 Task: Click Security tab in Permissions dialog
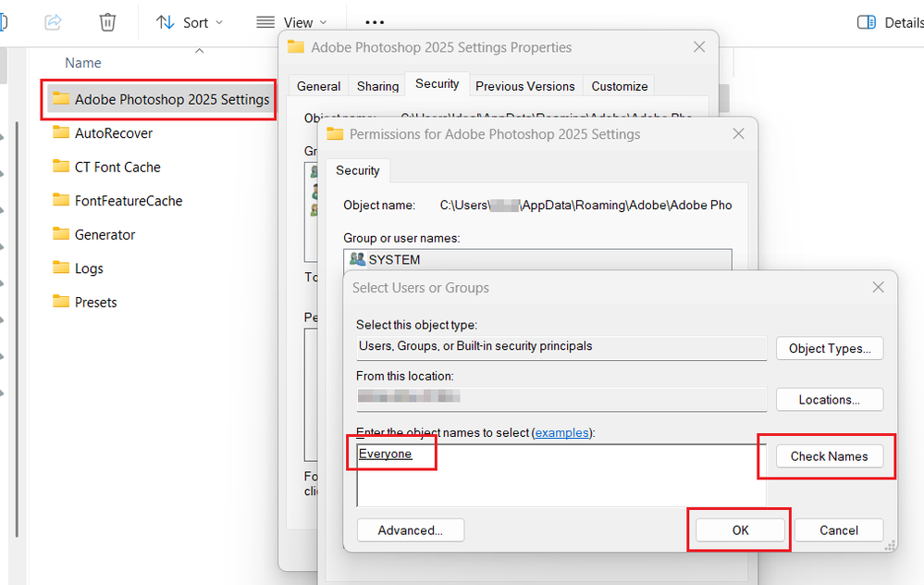pos(358,170)
